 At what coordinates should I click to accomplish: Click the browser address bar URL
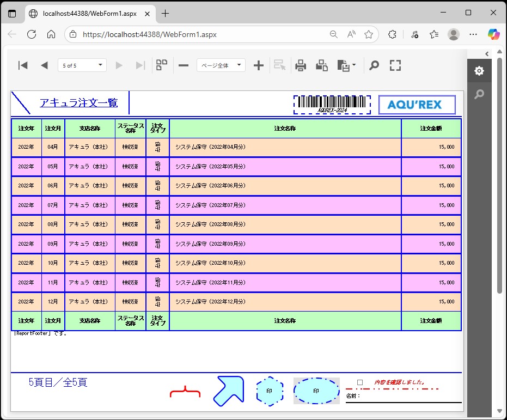pos(150,34)
